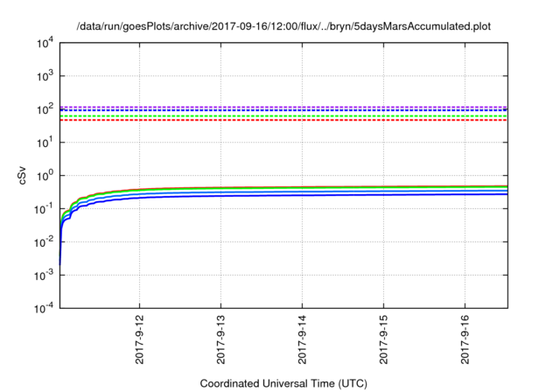
Task: Click the 10^-3 y-axis tick label
Action: (45, 276)
